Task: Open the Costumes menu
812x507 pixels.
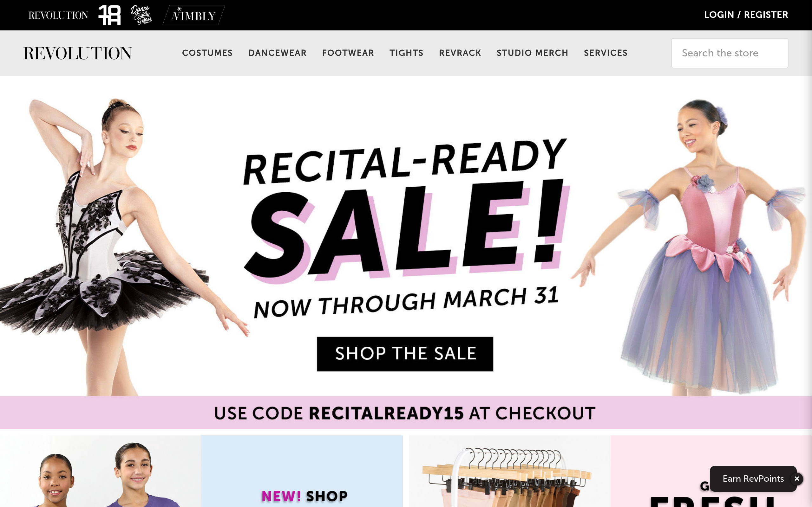Action: coord(207,53)
